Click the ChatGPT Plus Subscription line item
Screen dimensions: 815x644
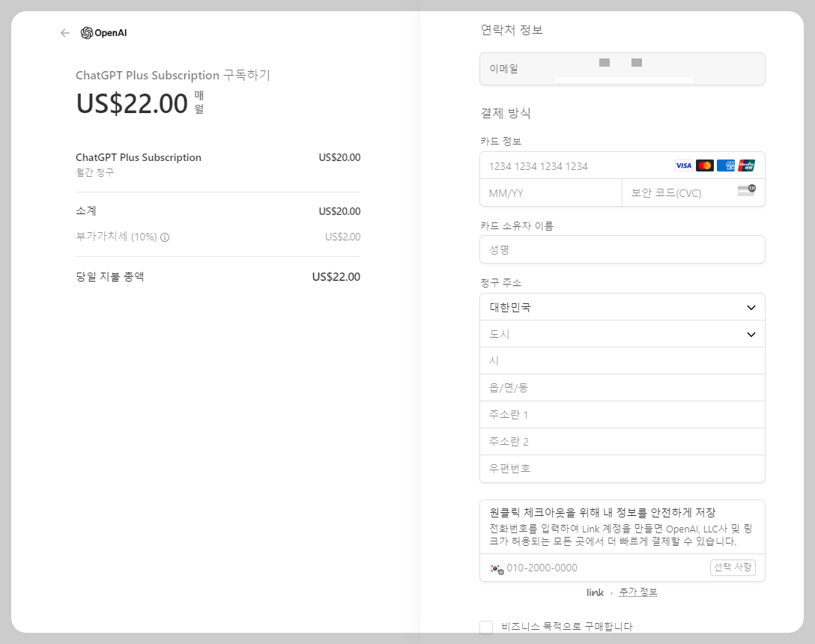[x=139, y=157]
